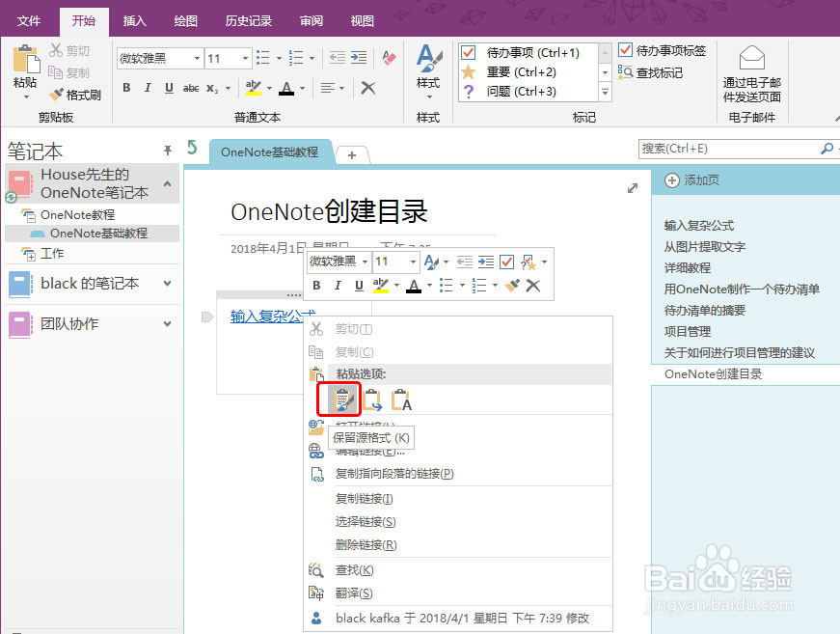Toggle the mini toolbar To Do checkbox
Viewport: 840px width, 634px height.
tap(506, 262)
